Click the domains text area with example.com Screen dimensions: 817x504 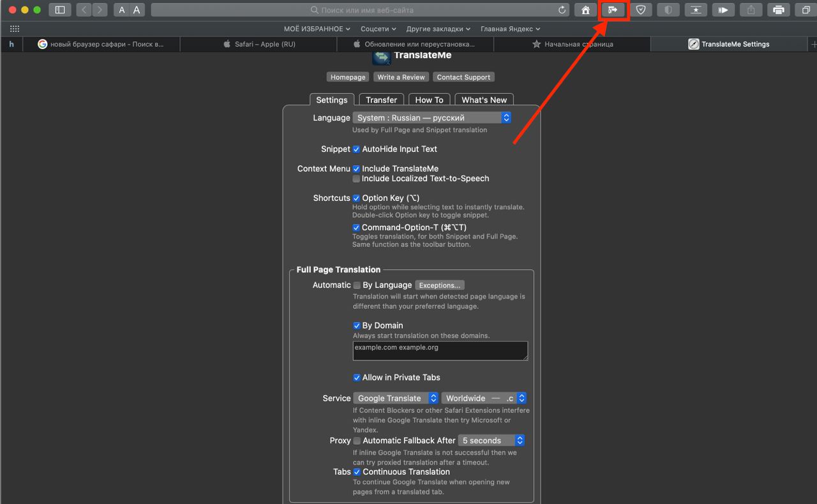(440, 351)
